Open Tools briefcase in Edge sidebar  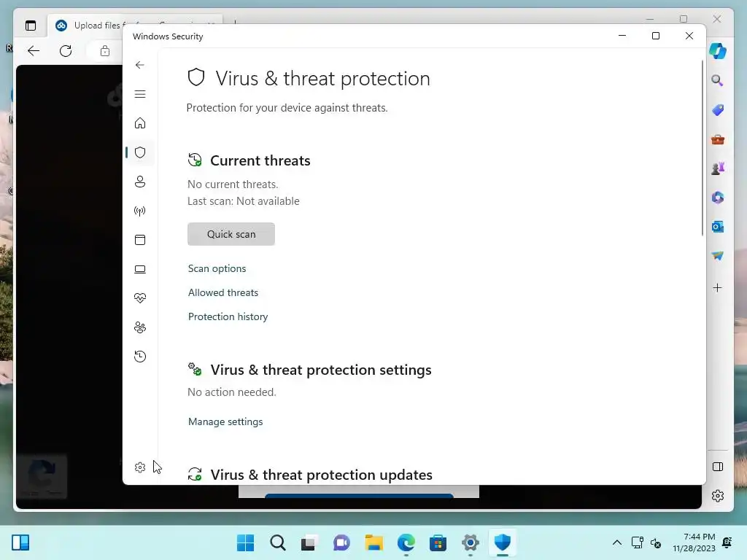[x=718, y=139]
